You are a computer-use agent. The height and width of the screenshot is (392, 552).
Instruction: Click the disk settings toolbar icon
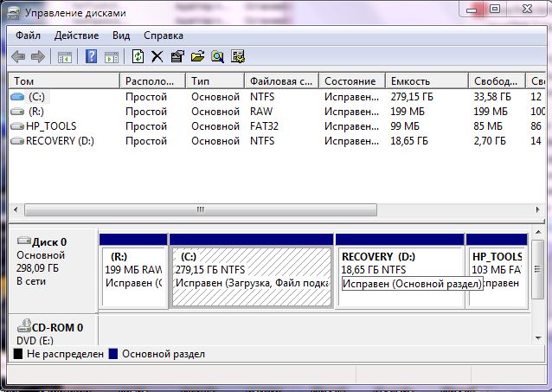pyautogui.click(x=238, y=56)
